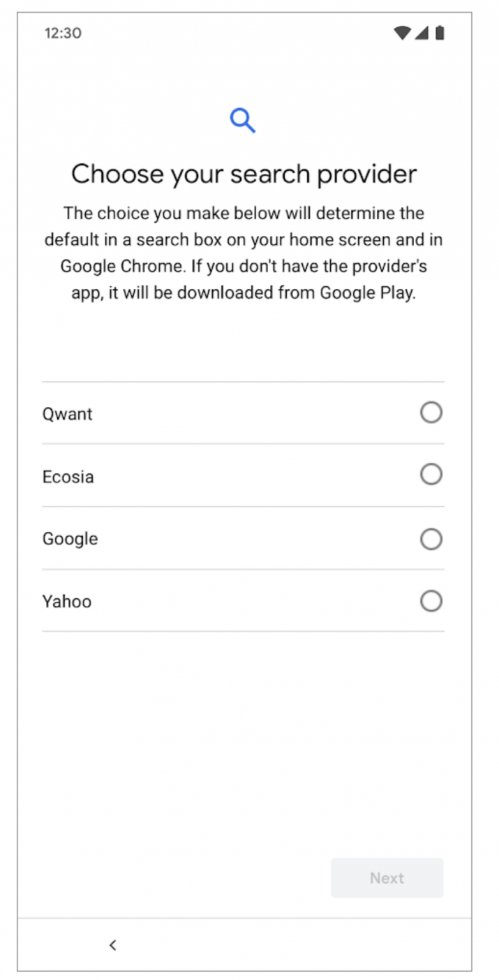
Task: Tap the Ecosia provider label
Action: tap(68, 477)
